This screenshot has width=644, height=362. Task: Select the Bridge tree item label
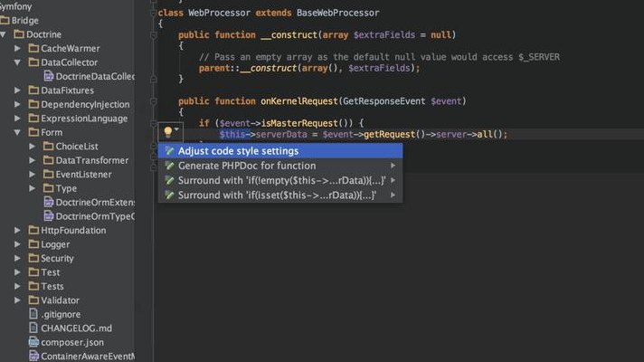[x=25, y=21]
